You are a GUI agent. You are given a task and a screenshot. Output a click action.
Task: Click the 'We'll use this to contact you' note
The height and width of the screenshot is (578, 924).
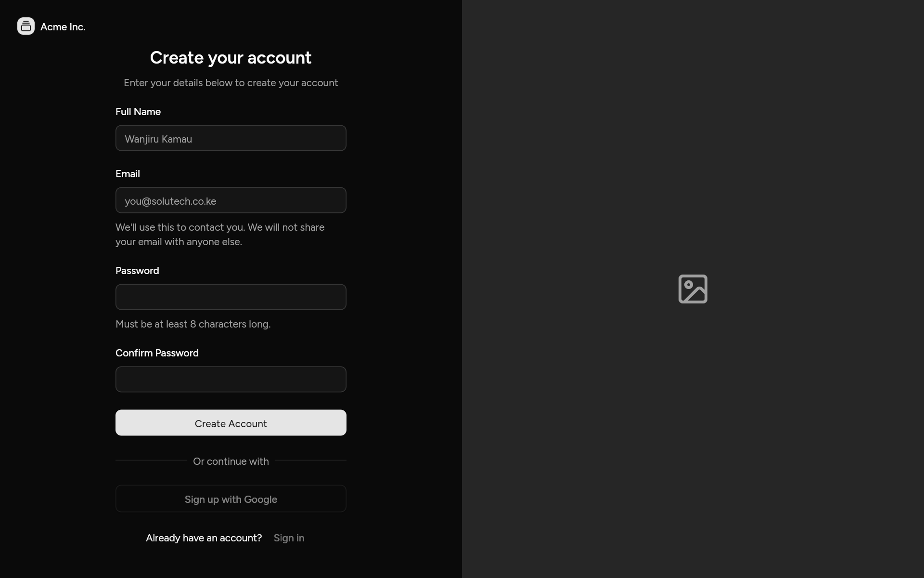(x=220, y=235)
